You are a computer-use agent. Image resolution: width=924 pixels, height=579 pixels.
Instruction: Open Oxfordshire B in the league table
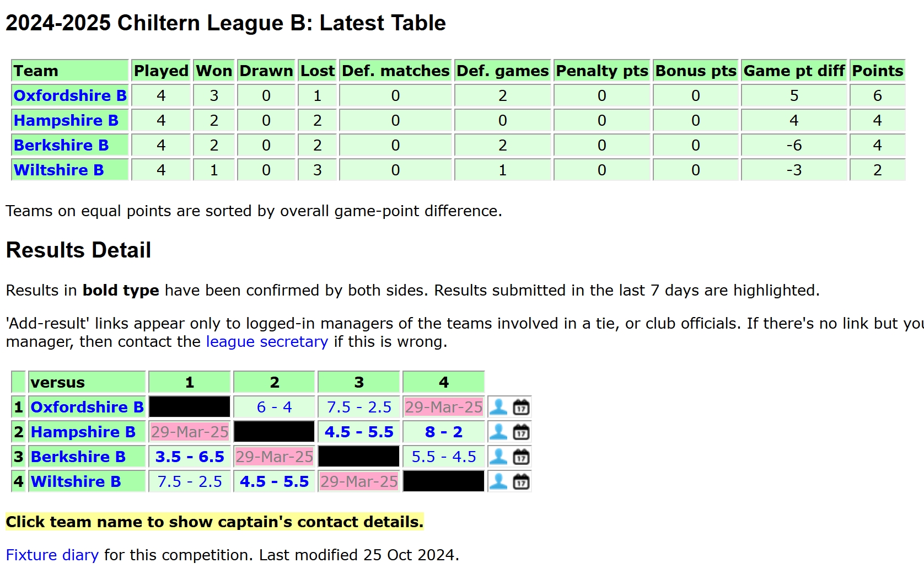click(70, 95)
